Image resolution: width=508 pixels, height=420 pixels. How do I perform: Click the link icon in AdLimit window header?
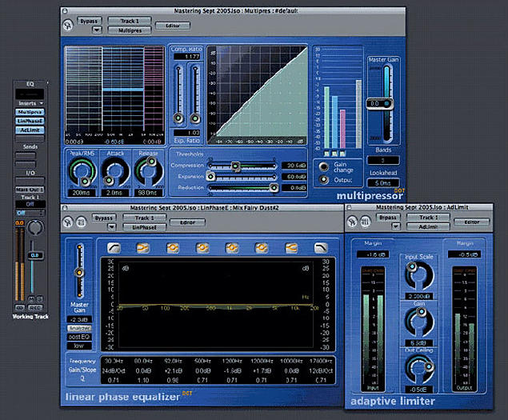pos(352,222)
